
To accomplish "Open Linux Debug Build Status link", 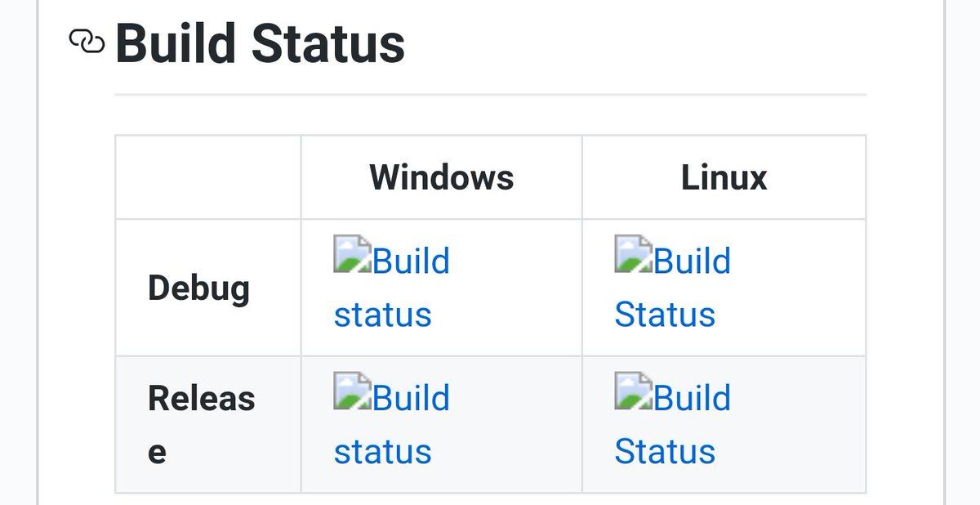I will 673,288.
